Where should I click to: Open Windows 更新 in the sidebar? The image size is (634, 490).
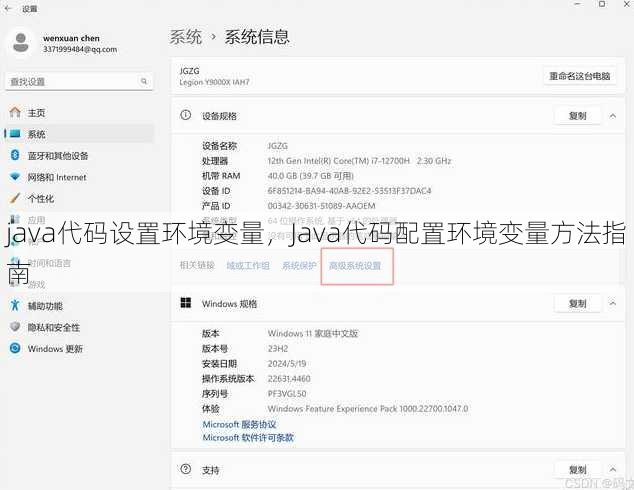coord(79,348)
